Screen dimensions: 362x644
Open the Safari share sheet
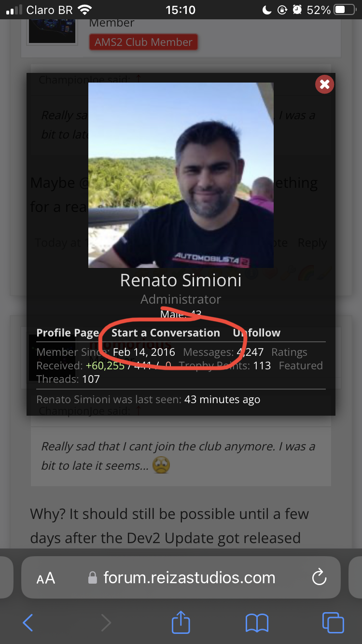[181, 621]
